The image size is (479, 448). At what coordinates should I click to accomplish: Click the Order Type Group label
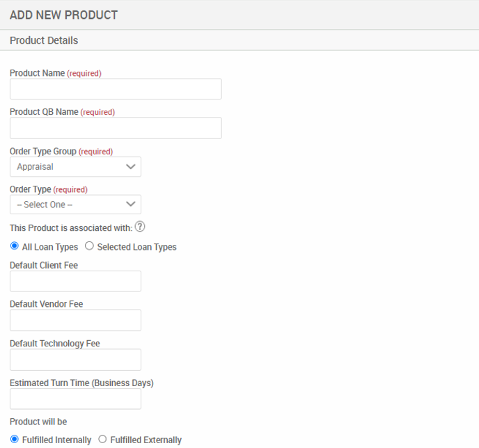pos(61,152)
